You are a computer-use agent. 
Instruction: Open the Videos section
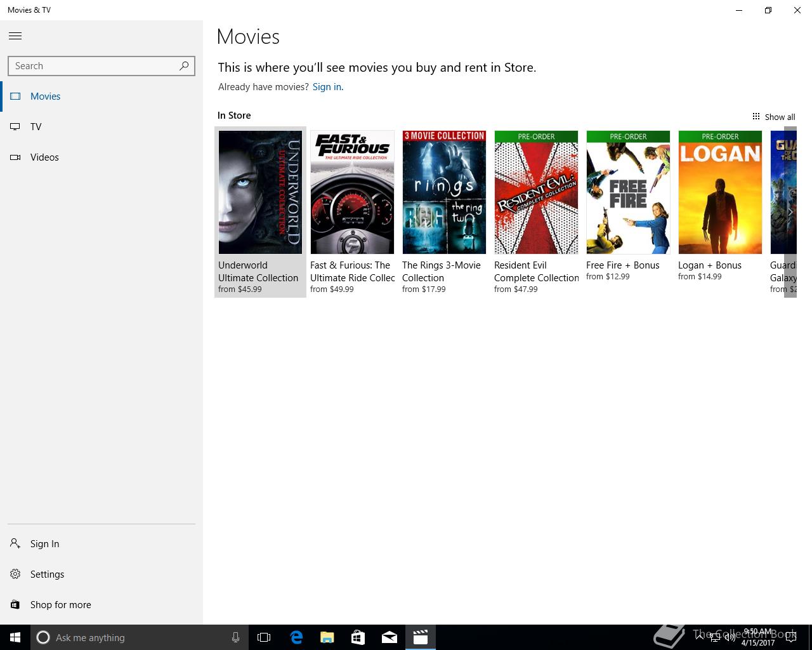tap(101, 157)
